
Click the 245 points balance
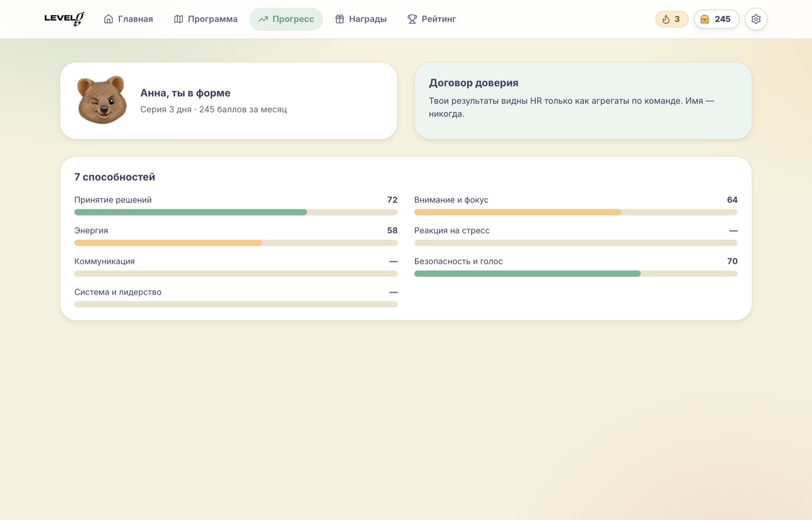(716, 19)
